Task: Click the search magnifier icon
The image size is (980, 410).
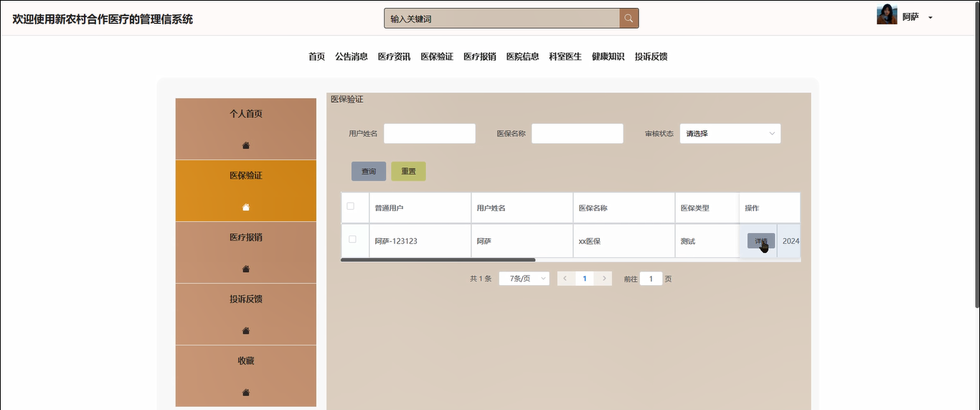Action: 628,19
